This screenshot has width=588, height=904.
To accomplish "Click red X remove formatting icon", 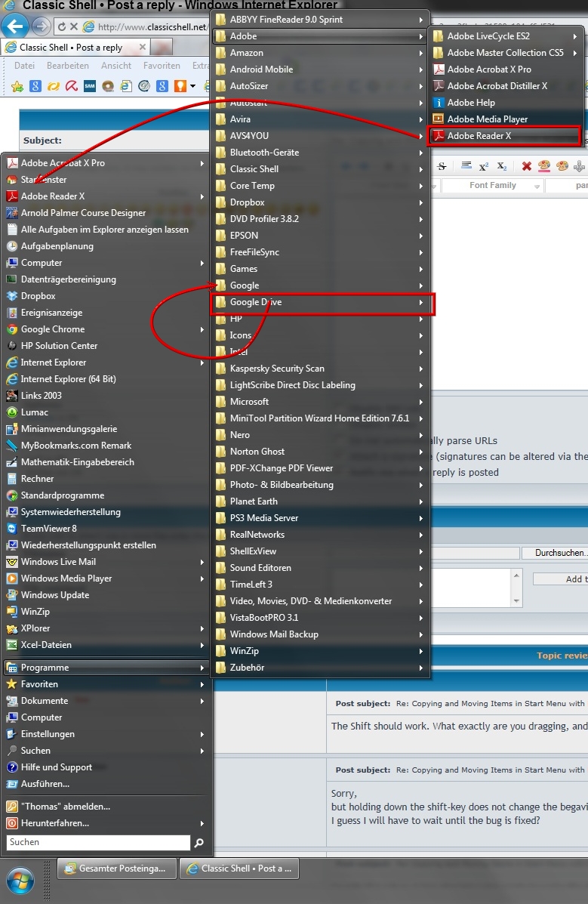I will [x=526, y=166].
